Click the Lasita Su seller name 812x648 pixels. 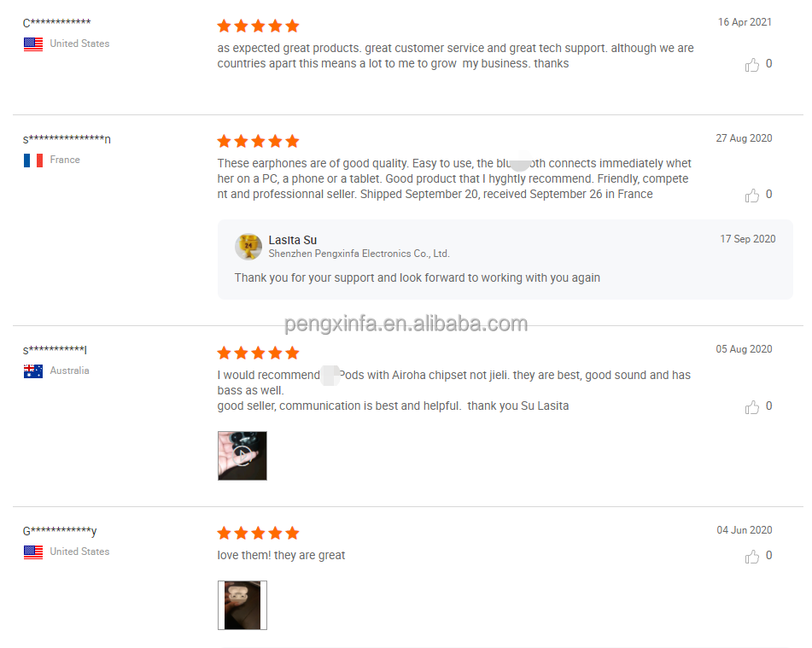pos(293,241)
